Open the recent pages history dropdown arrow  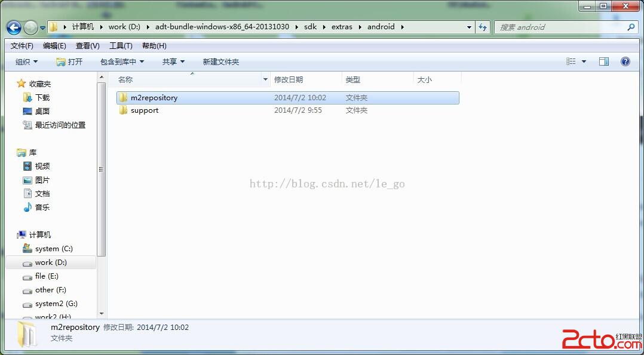pyautogui.click(x=43, y=28)
